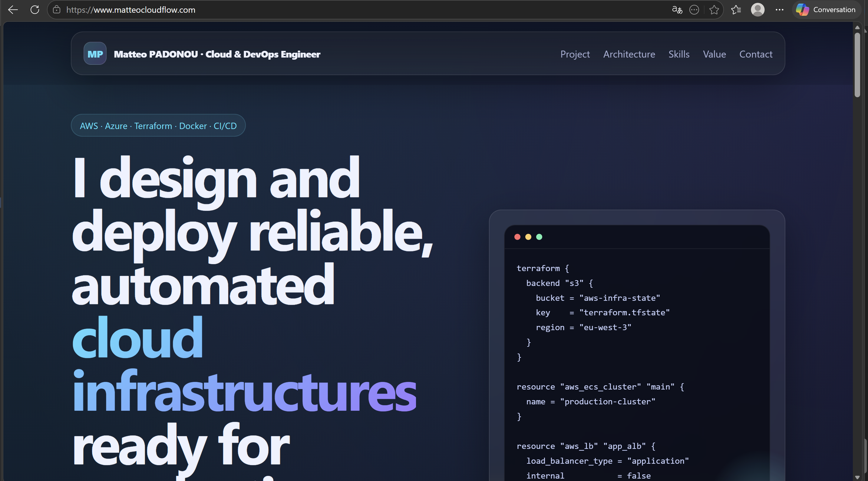Screen dimensions: 868x481
Task: Click the red dot in code window
Action: point(517,237)
